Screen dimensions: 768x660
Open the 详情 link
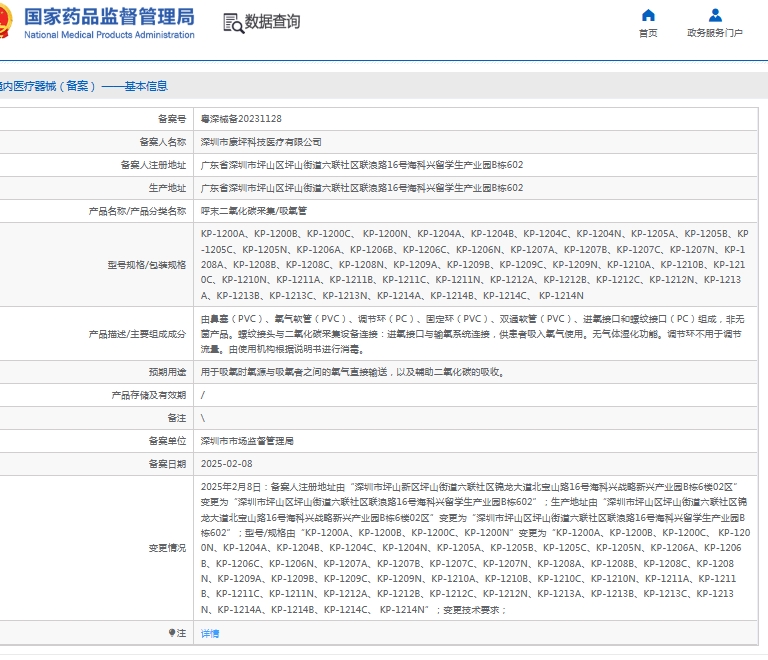(210, 633)
